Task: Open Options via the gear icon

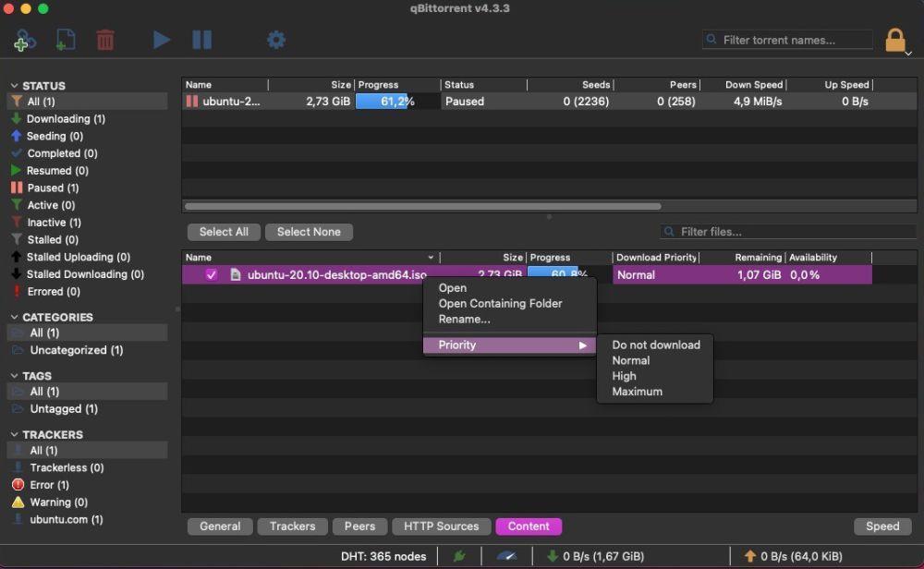Action: 275,40
